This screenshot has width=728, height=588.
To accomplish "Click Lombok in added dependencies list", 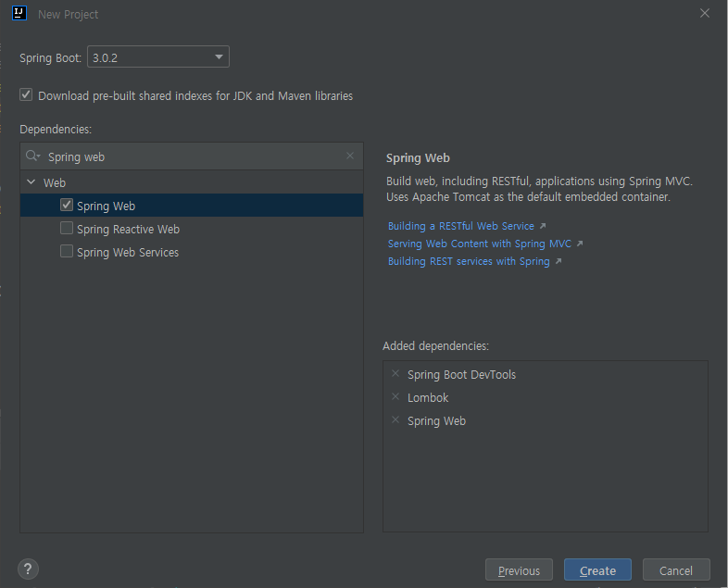I will coord(428,398).
